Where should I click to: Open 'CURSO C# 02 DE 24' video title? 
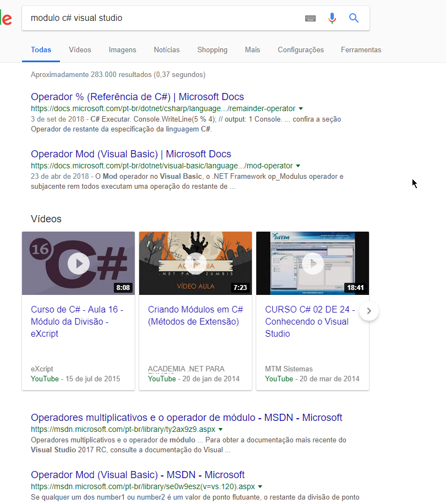310,321
